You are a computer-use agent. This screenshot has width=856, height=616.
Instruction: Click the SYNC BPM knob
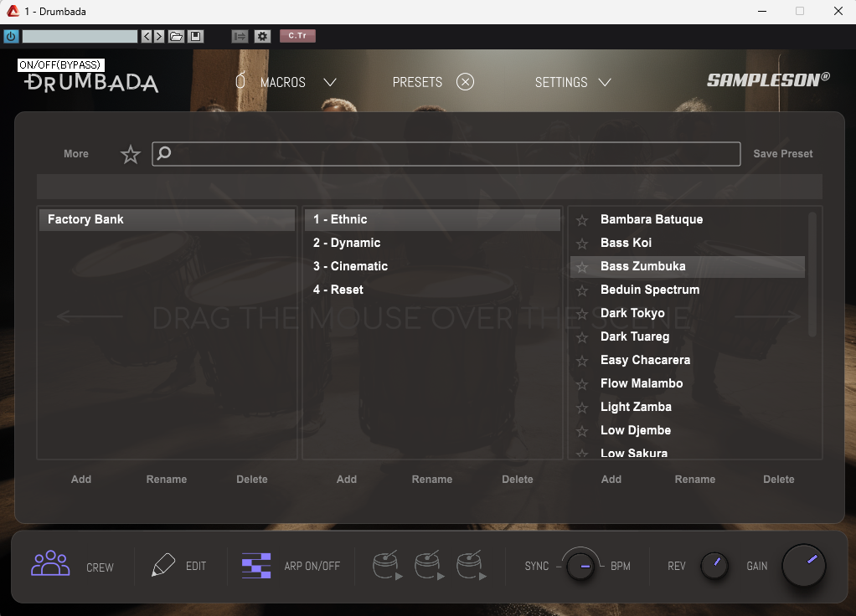coord(581,567)
